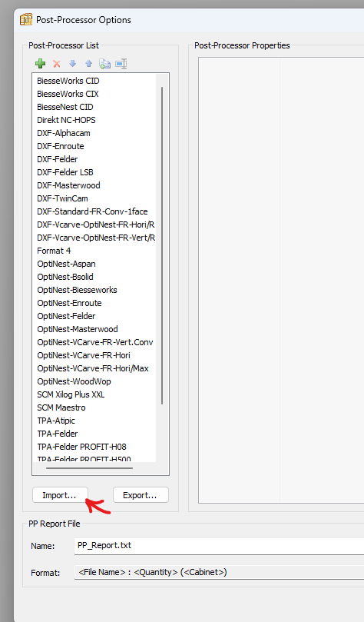Click the blue move-up arrow icon

tap(89, 64)
